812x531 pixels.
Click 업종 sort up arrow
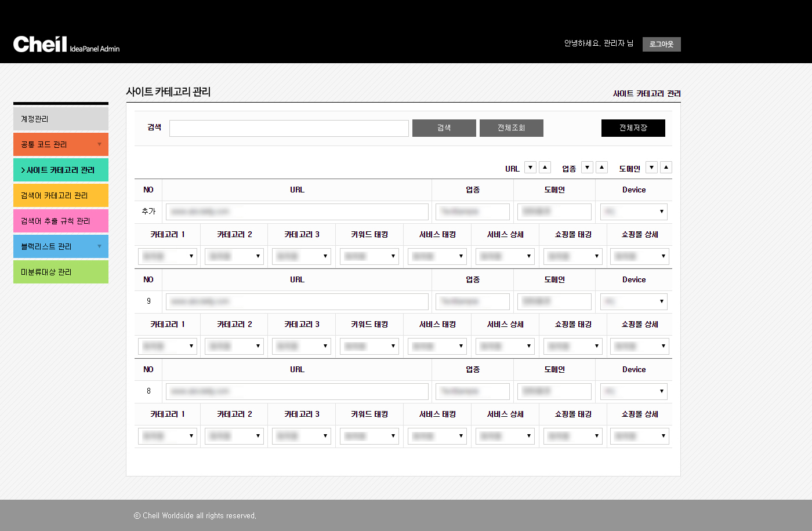tap(601, 168)
